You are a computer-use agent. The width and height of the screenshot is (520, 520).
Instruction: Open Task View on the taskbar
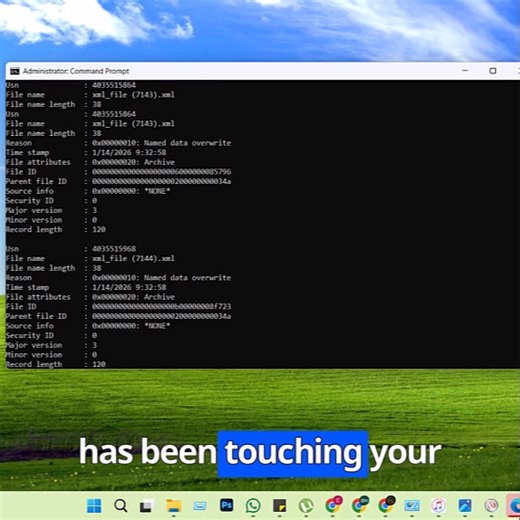click(x=146, y=506)
